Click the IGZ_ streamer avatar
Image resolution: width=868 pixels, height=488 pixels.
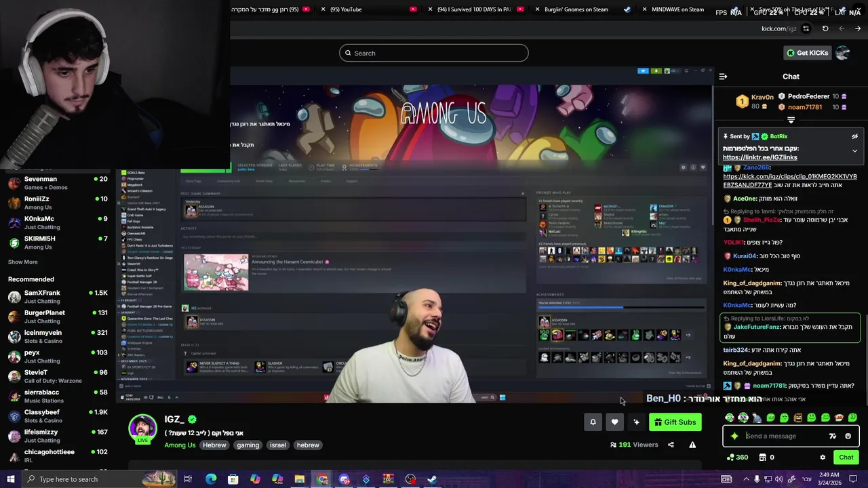[x=142, y=428]
